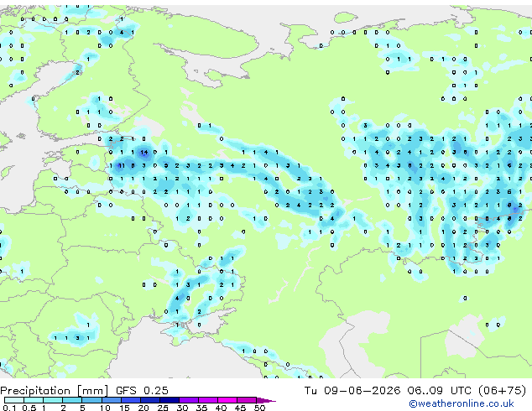The height and width of the screenshot is (411, 532).
Task: Select the 35–40 mm violet legend swatch
Action: 208,400
